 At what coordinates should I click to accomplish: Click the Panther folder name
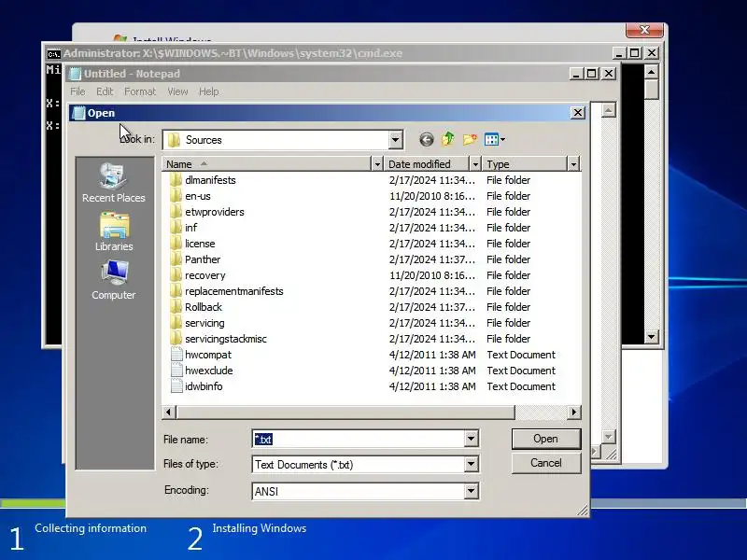[203, 259]
